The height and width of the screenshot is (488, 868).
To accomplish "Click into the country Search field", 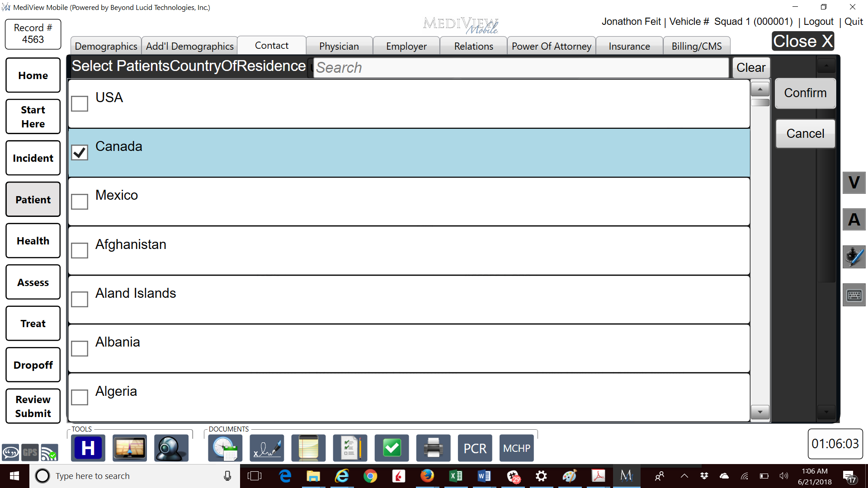I will pos(520,68).
